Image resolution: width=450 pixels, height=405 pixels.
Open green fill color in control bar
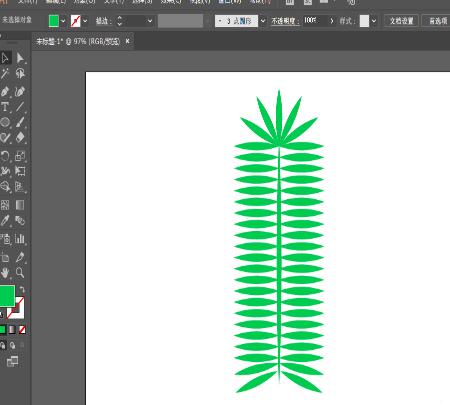(54, 21)
